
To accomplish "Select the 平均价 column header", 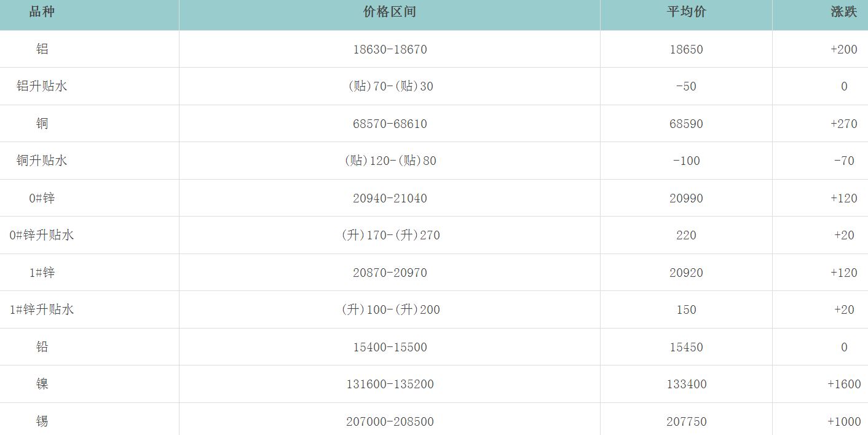I will [686, 12].
